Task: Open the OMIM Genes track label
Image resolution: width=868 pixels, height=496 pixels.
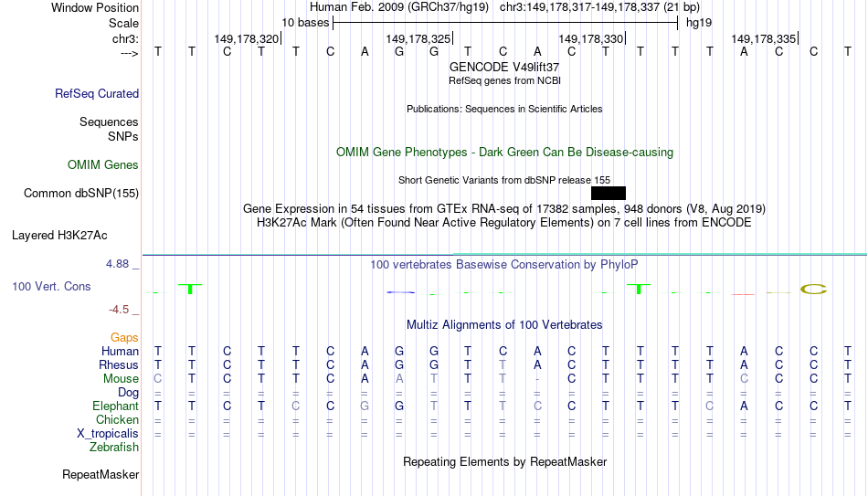Action: point(103,165)
